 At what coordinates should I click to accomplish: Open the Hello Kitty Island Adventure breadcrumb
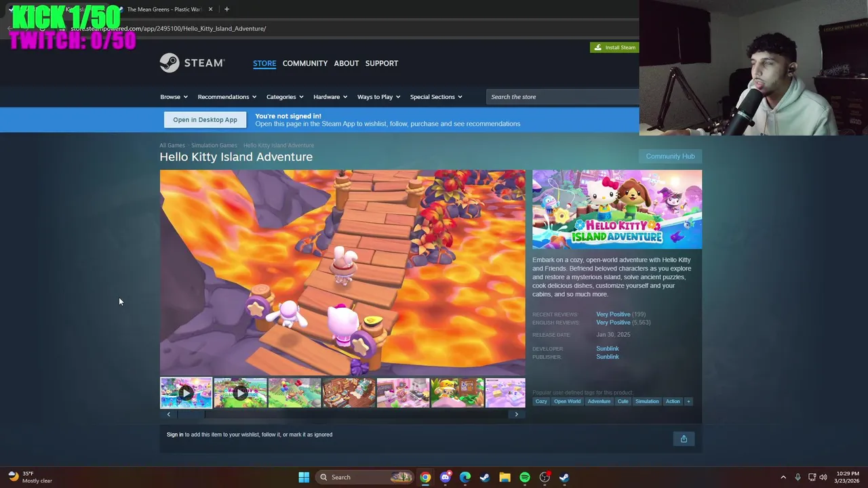point(279,145)
